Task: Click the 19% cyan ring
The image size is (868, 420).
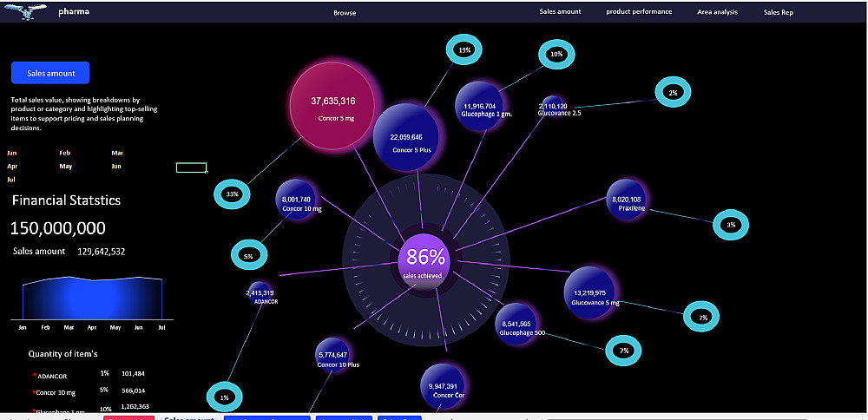Action: click(x=464, y=50)
